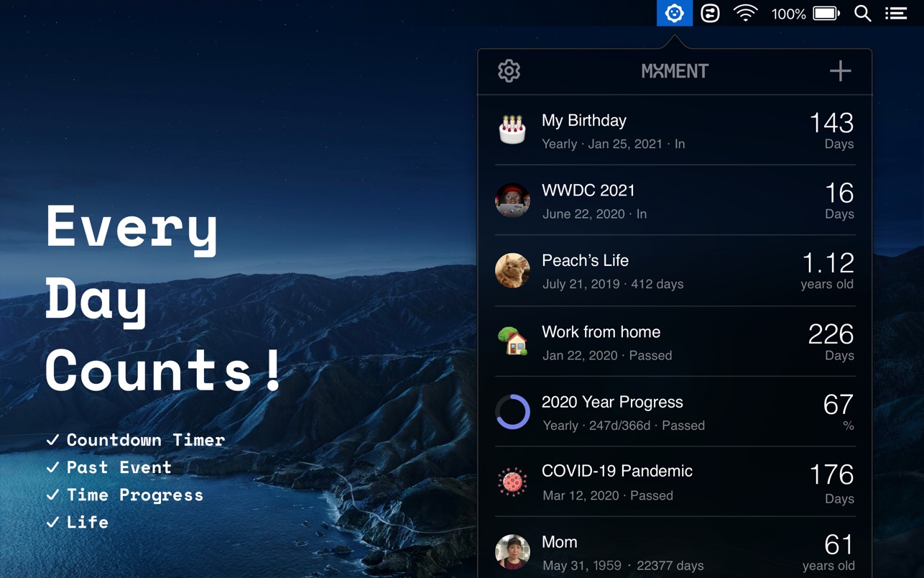
Task: Click the 226 days passed value
Action: coord(831,334)
